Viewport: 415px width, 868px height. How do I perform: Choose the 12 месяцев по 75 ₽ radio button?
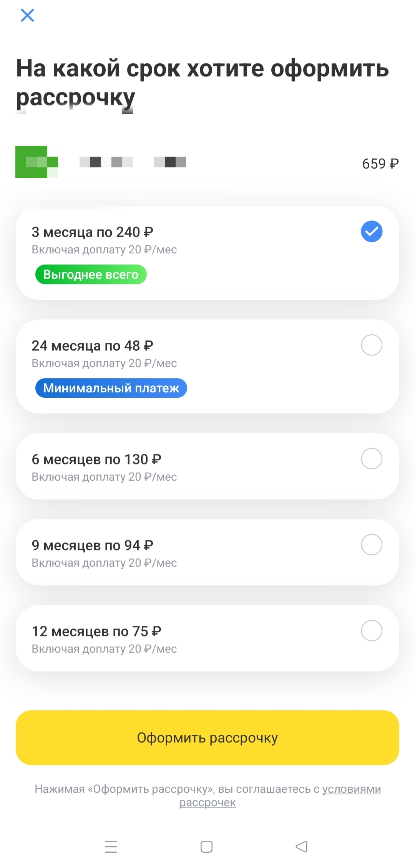click(372, 631)
